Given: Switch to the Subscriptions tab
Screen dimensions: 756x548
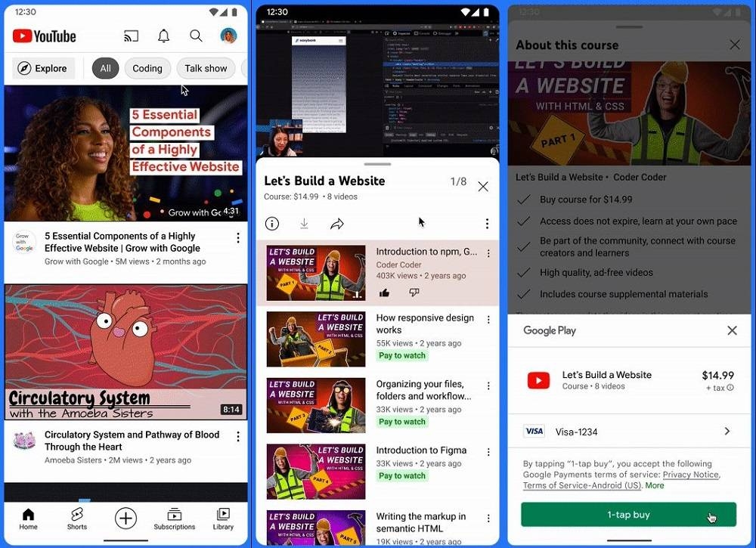Looking at the screenshot, I should [175, 518].
